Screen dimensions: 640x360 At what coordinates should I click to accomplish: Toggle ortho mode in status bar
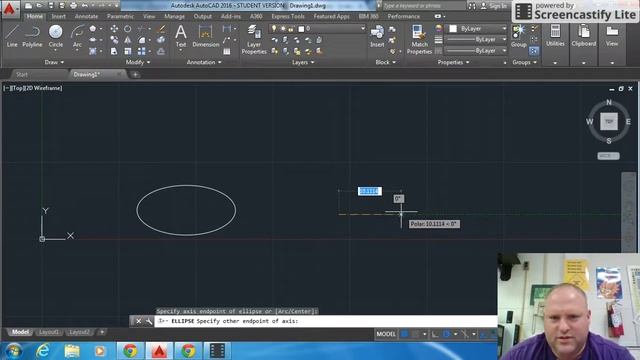435,334
